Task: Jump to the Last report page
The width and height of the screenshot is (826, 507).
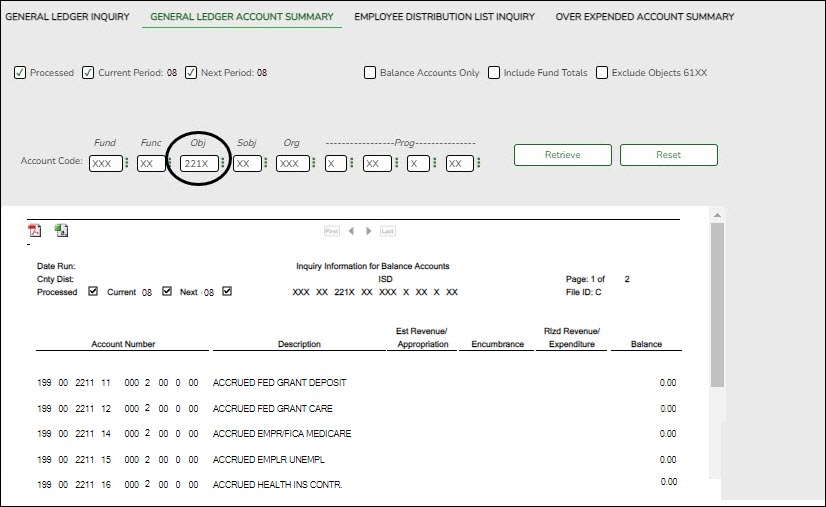Action: click(x=388, y=231)
